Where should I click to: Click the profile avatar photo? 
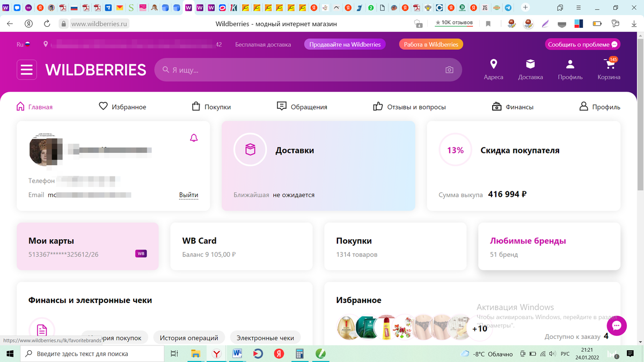point(45,149)
